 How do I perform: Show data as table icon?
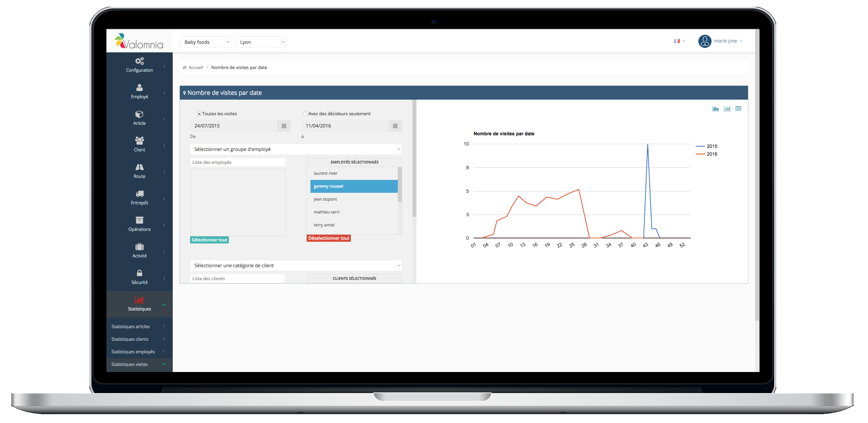(738, 109)
